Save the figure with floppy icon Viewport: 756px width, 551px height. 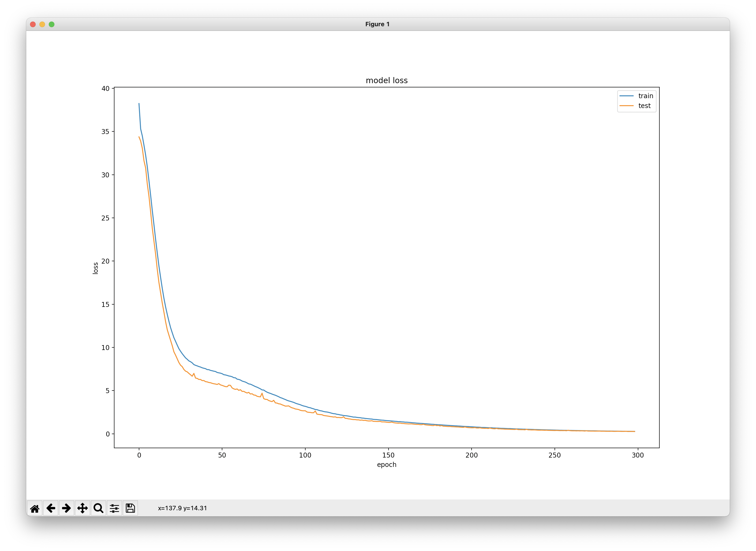[x=130, y=508]
